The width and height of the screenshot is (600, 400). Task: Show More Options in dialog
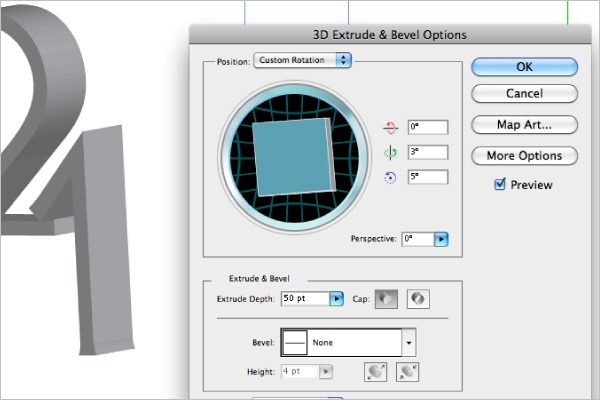tap(524, 156)
